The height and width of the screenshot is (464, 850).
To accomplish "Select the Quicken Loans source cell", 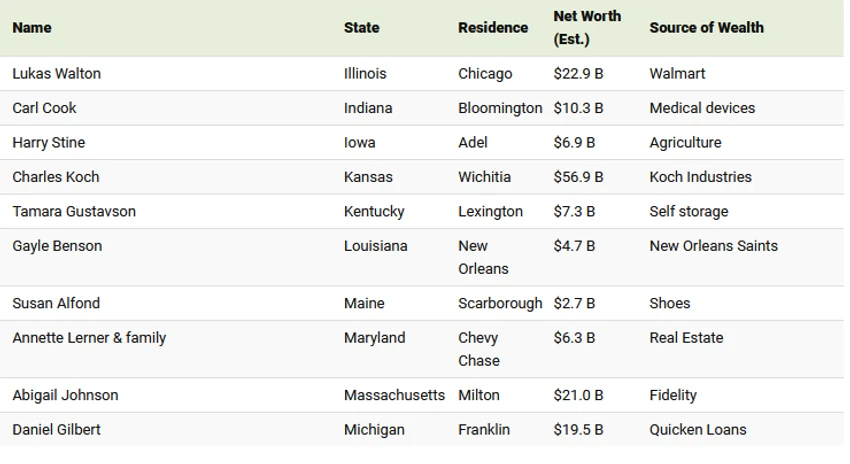I will pyautogui.click(x=698, y=430).
